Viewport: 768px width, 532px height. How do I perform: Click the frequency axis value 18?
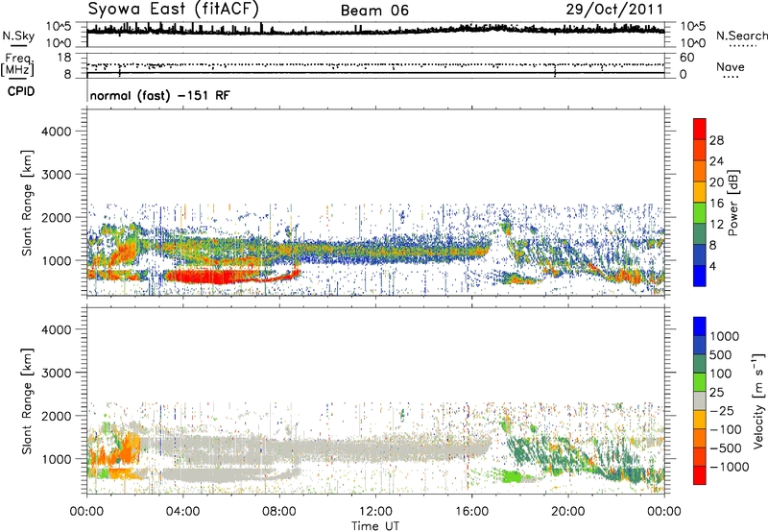point(64,58)
